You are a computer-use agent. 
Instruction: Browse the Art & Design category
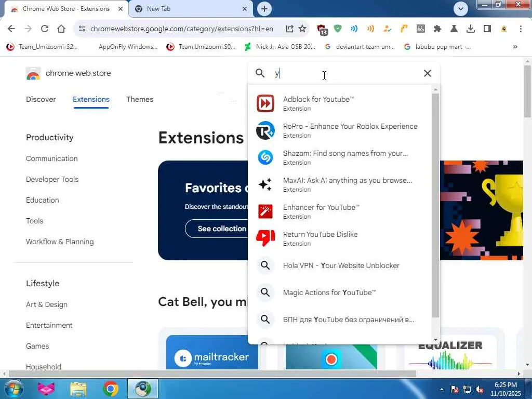pos(46,304)
